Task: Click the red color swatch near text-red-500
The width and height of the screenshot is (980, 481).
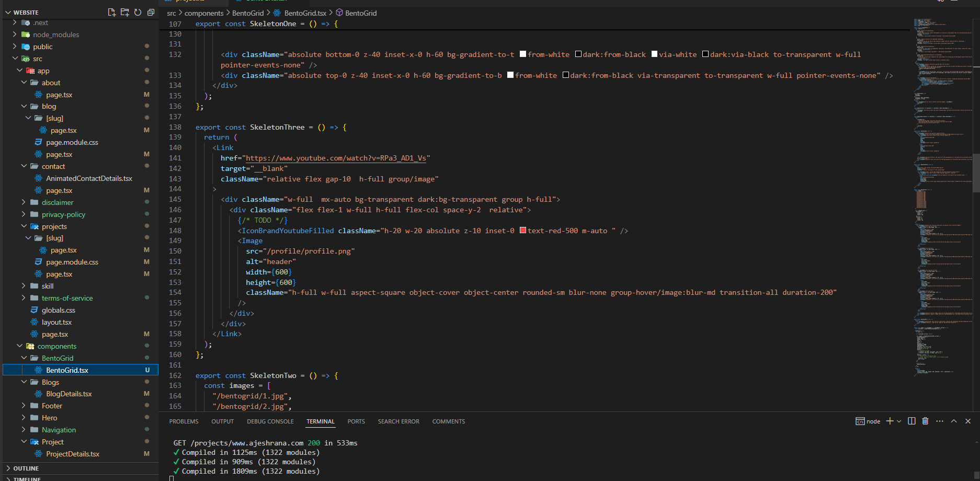Action: (x=523, y=230)
